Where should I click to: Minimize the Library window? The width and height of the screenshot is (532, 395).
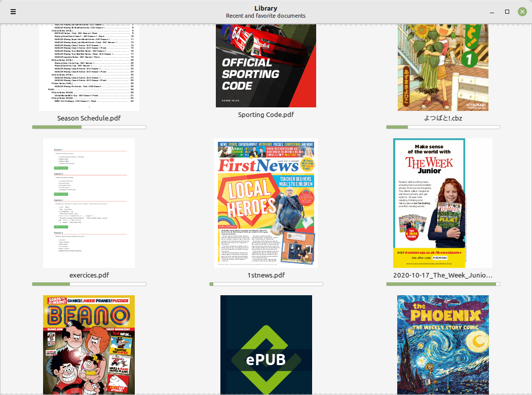pyautogui.click(x=491, y=12)
